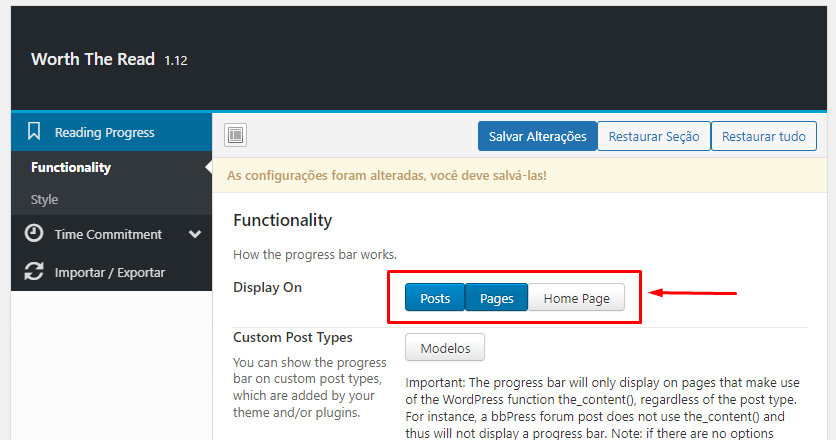Click the Restaurar tudo button

tap(763, 136)
